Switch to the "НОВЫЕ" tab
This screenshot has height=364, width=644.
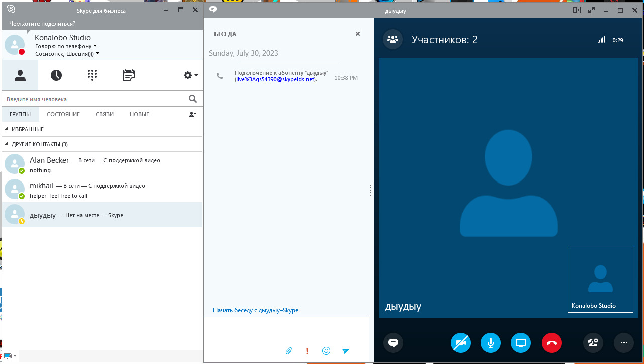139,114
